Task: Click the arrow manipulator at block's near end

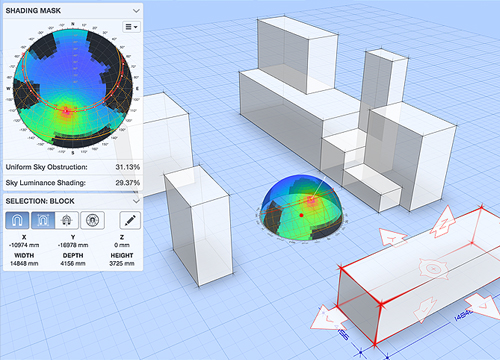Action: coord(328,318)
